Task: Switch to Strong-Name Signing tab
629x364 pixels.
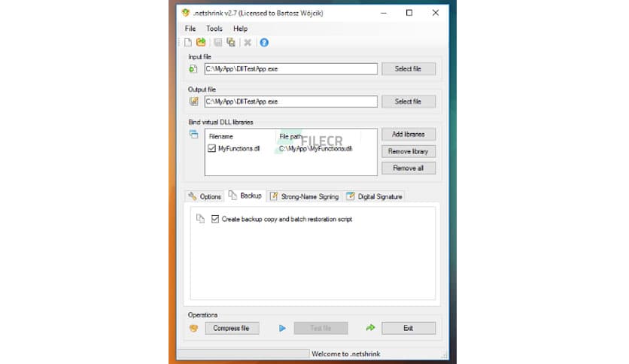Action: tap(304, 196)
